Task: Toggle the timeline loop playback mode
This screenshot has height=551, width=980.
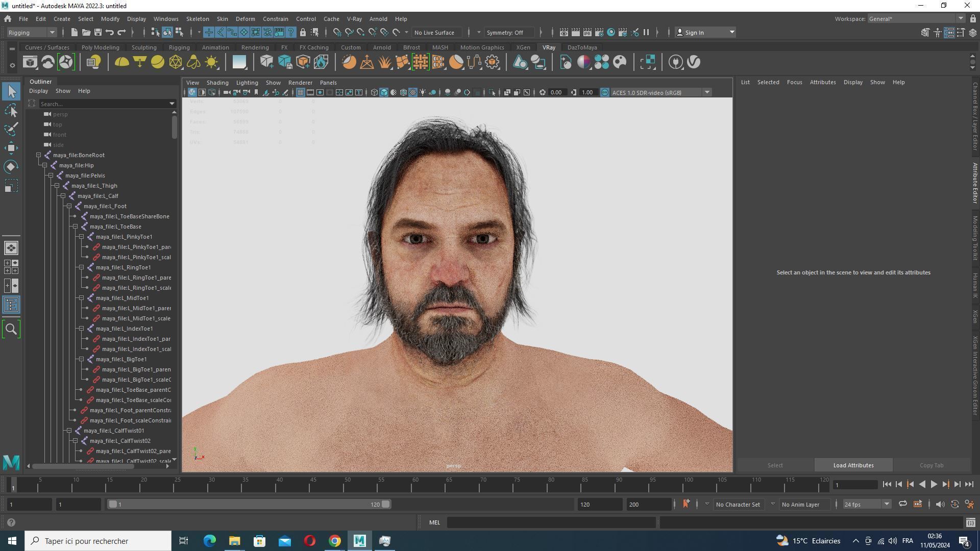Action: pyautogui.click(x=902, y=504)
